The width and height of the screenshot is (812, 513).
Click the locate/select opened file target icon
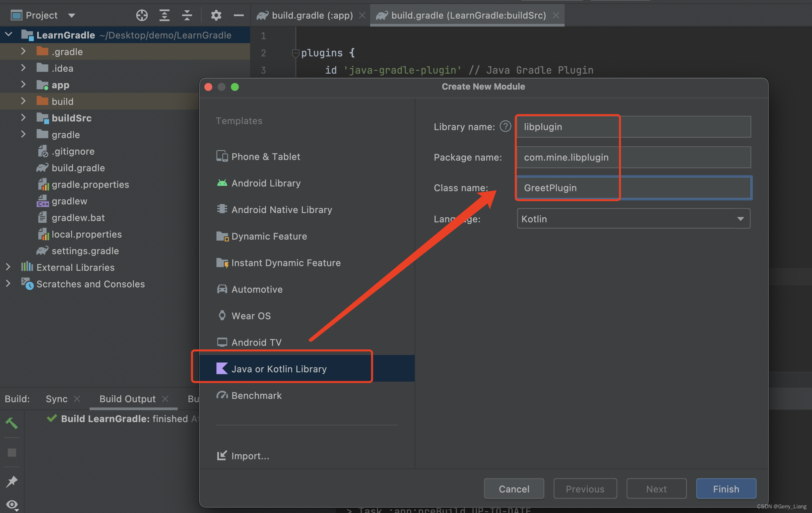tap(142, 15)
